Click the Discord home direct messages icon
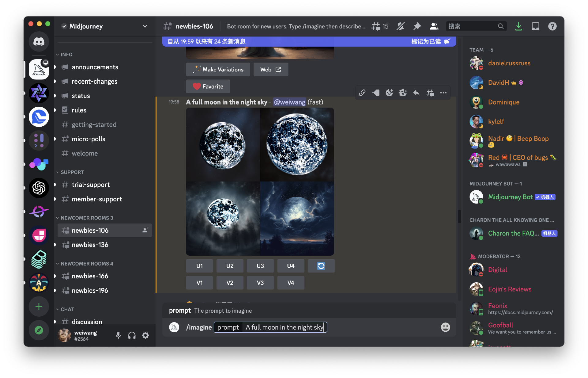Screen dimensions: 588x378 pyautogui.click(x=39, y=41)
